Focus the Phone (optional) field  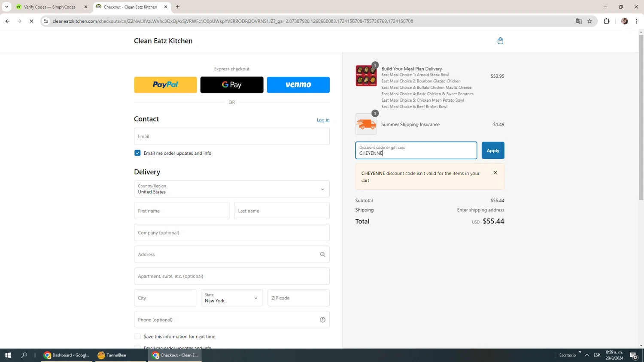point(232,320)
